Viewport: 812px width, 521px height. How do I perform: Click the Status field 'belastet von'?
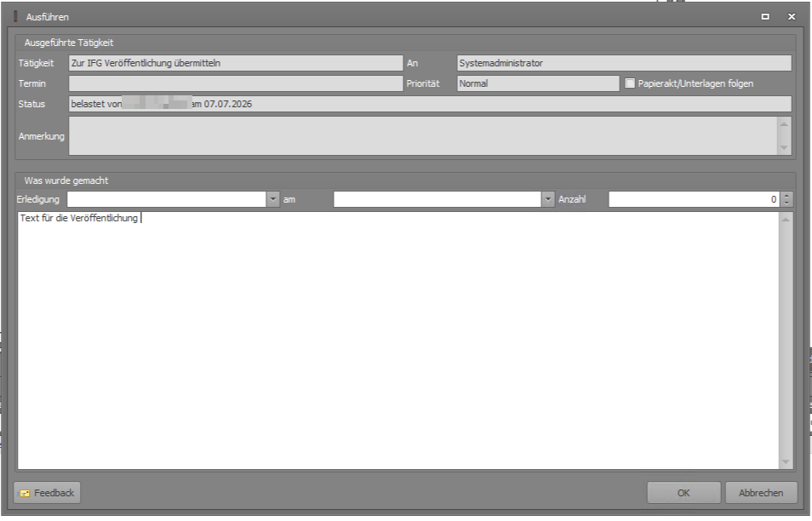point(430,104)
